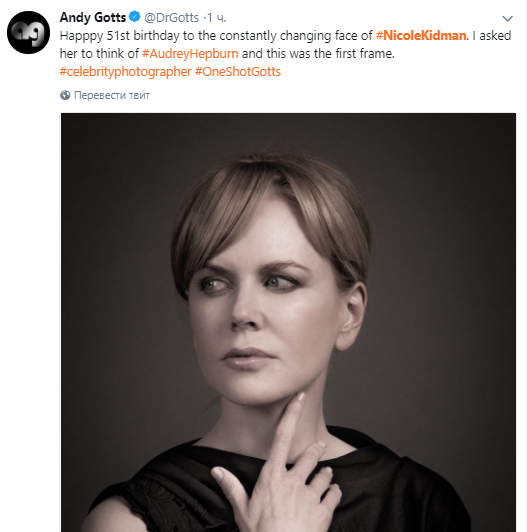
Task: Open the Andy Gotts display name link
Action: coord(93,17)
